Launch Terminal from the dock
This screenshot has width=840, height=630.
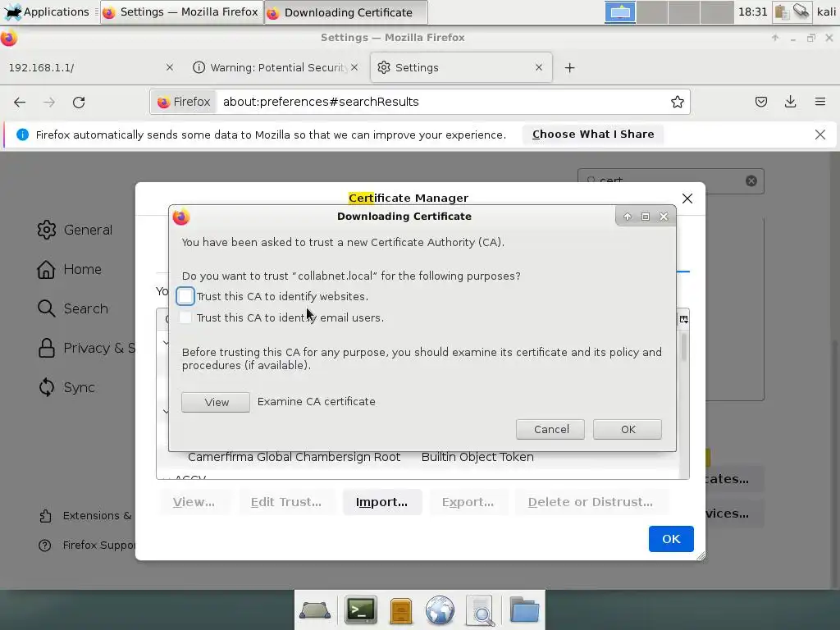(361, 609)
